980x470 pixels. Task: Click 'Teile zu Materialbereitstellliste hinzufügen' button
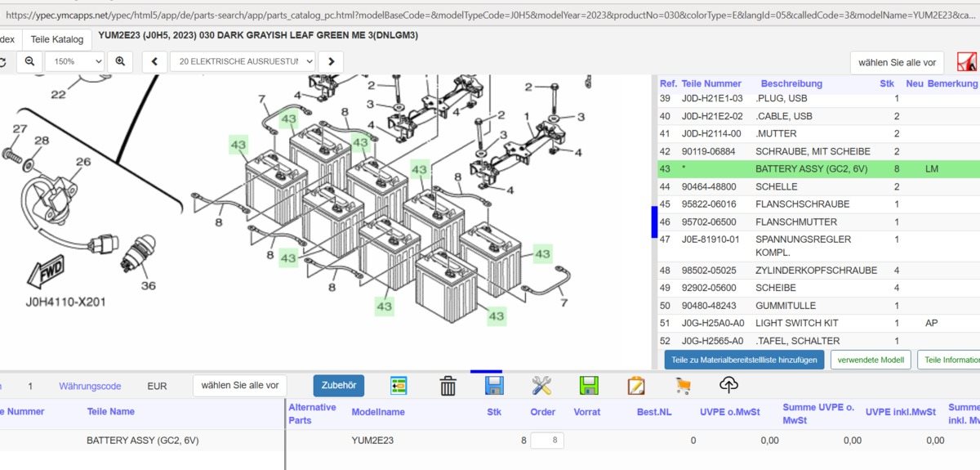(x=743, y=360)
